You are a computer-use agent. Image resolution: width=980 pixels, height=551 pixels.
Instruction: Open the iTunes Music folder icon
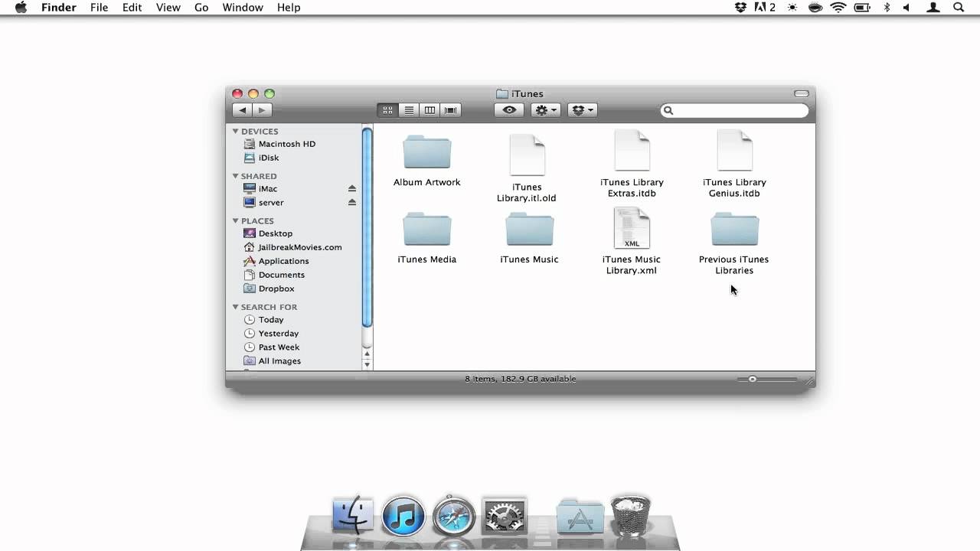(x=529, y=229)
